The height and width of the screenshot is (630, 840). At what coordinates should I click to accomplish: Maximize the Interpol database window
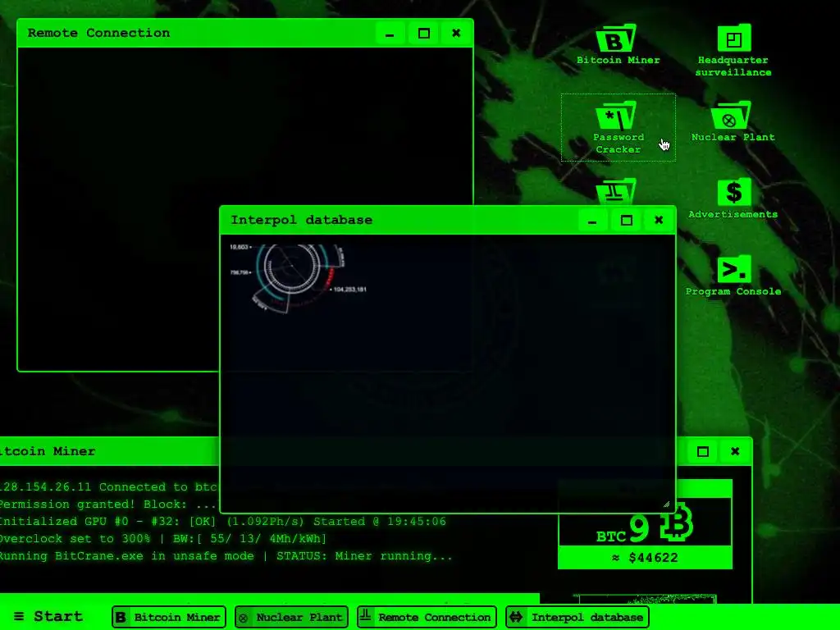626,220
